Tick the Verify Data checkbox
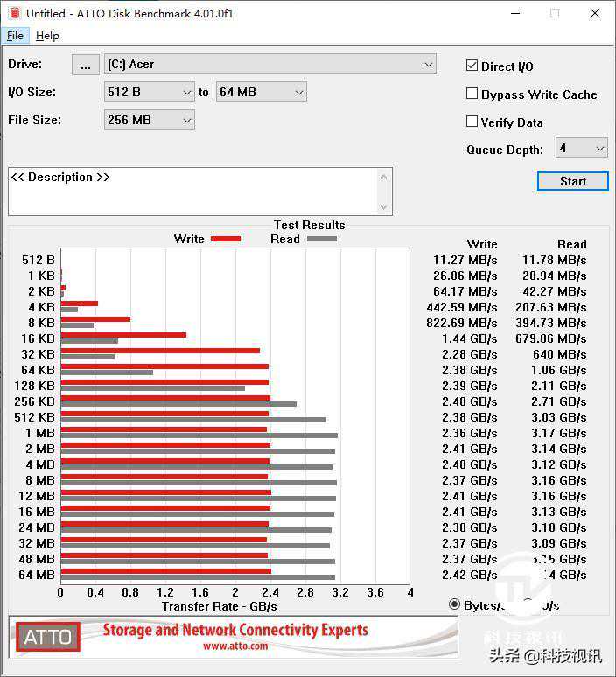Image resolution: width=616 pixels, height=677 pixels. 472,122
